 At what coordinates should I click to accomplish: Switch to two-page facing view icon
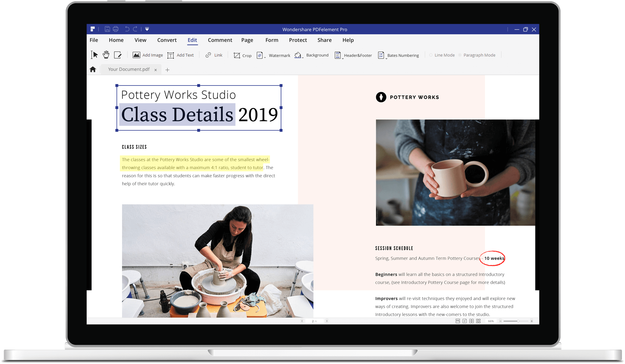coord(472,321)
